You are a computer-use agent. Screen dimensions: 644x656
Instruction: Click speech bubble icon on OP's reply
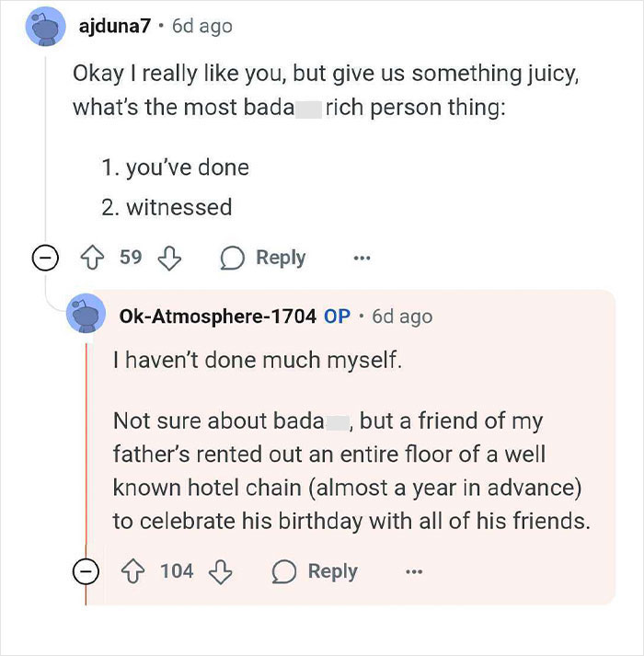284,571
